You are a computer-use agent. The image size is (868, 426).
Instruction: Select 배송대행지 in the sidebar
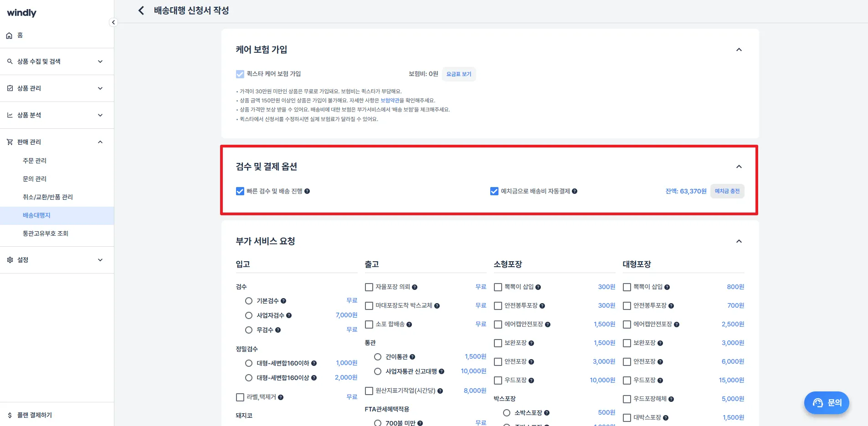pos(57,215)
